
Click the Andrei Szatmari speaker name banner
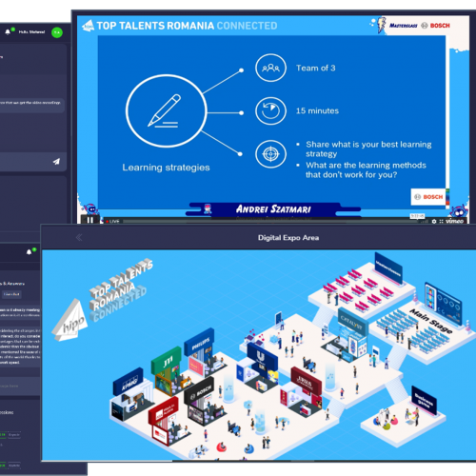coord(273,209)
